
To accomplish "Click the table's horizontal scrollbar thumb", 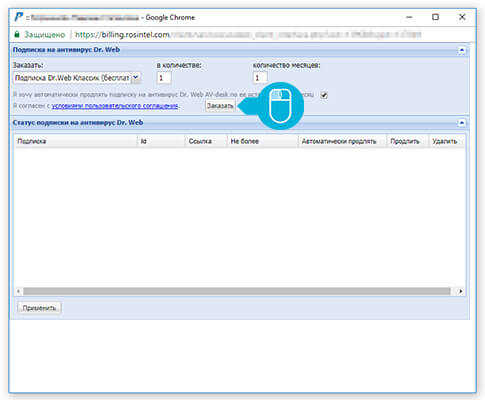I will coord(237,291).
